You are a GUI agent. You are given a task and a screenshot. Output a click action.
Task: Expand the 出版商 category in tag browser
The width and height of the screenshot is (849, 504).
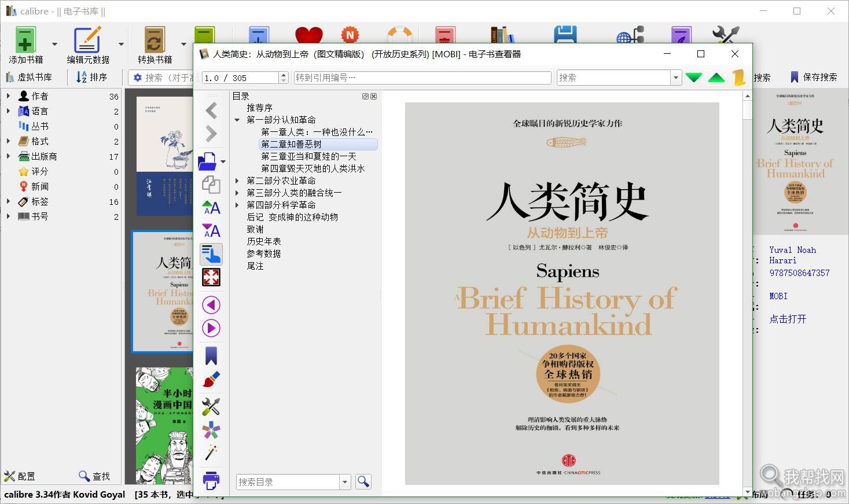(8, 156)
